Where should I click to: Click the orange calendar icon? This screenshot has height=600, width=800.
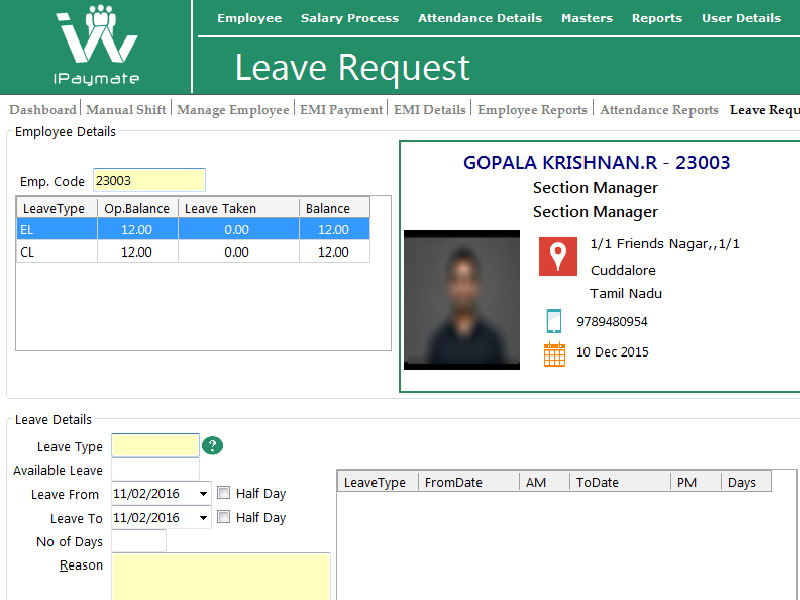(554, 353)
